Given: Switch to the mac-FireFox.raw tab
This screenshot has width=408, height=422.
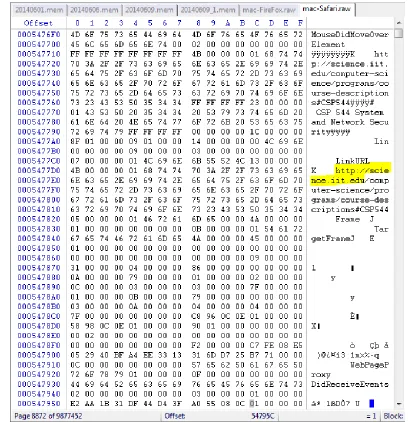Looking at the screenshot, I should click(269, 10).
